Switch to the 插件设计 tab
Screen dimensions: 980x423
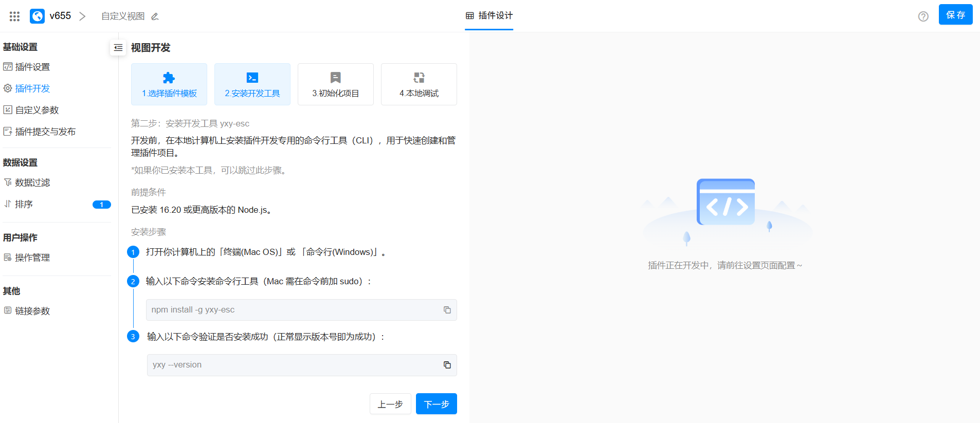pos(489,16)
